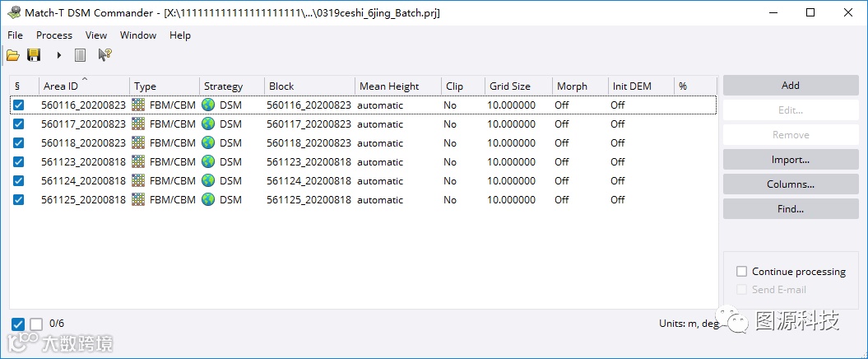The image size is (868, 359).
Task: Click the FBM/CBM type icon for 560118_20200823
Action: tap(138, 142)
